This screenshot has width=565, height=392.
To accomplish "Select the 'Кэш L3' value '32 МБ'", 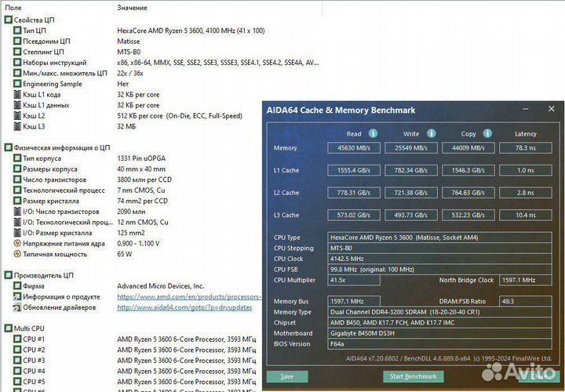I will click(126, 126).
